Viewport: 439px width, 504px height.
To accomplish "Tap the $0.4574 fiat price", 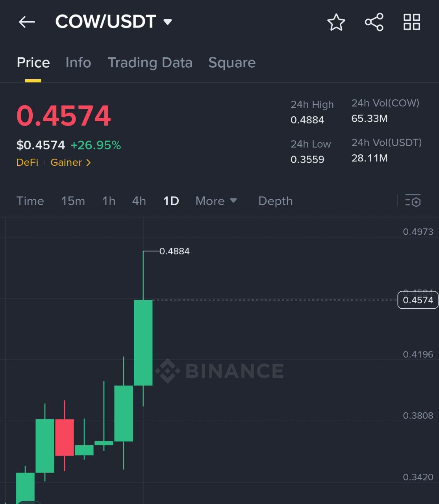I will 41,145.
